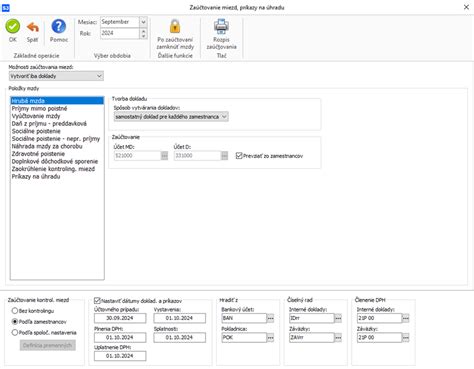Click the Uplatnenie DPH date field

tap(120, 356)
